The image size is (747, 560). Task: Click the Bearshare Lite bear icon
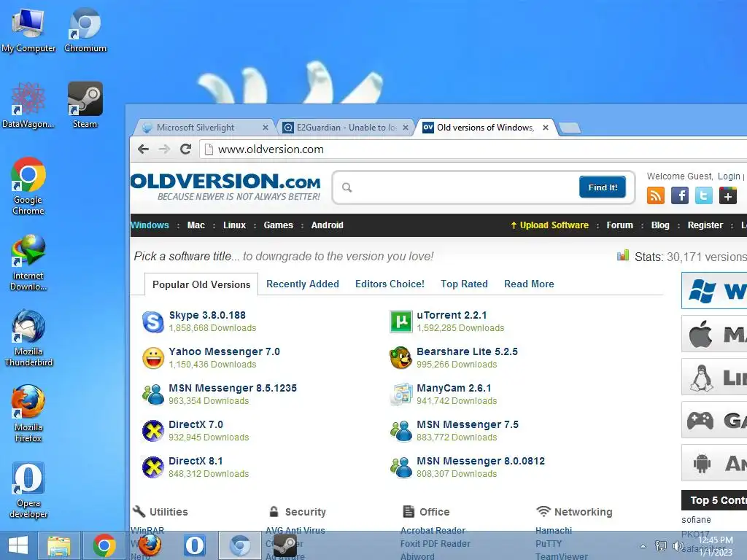(x=400, y=357)
